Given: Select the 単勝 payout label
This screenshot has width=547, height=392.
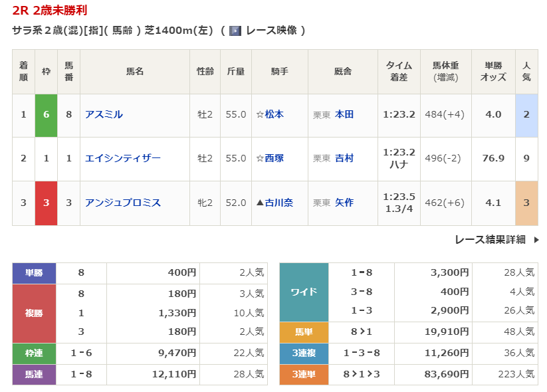Looking at the screenshot, I should 35,272.
